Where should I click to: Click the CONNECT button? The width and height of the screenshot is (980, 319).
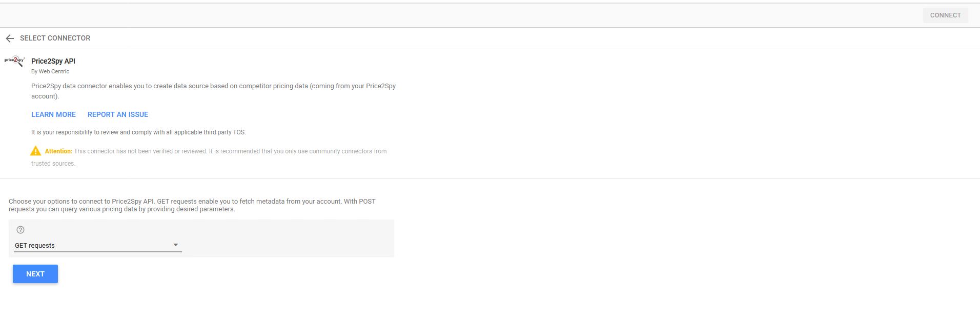(945, 15)
